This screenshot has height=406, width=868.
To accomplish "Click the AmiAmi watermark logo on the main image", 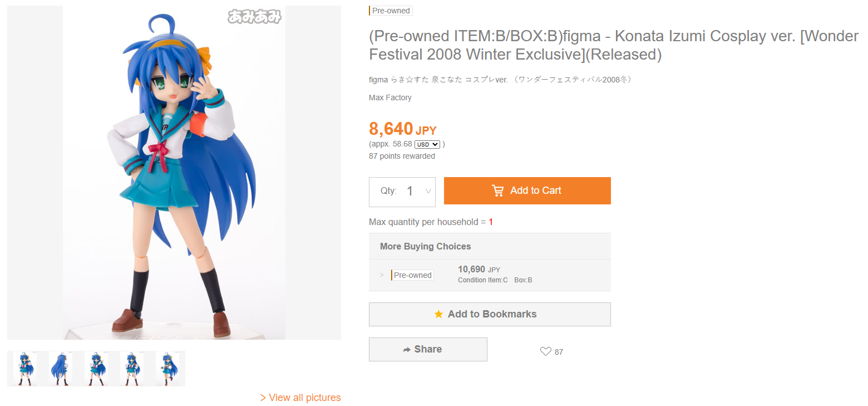I will click(254, 17).
